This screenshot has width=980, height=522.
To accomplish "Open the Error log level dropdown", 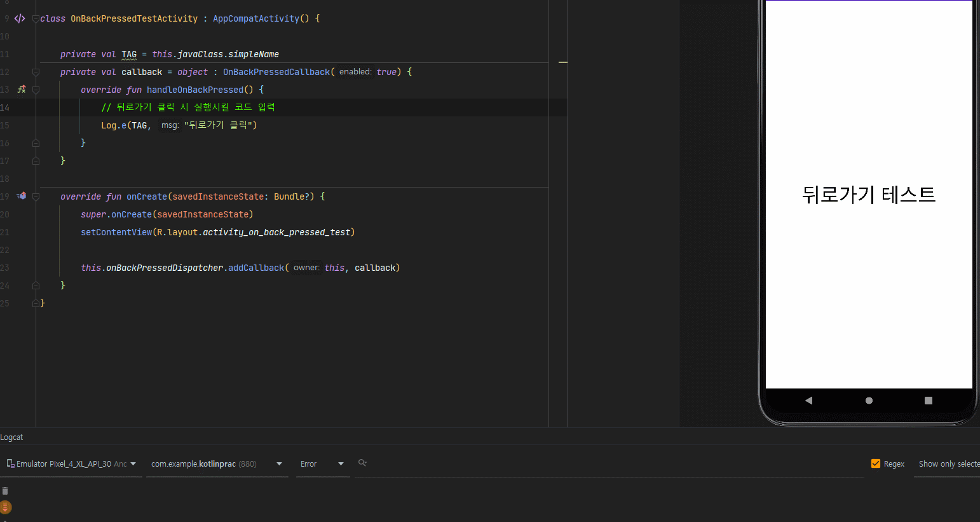I will [322, 464].
